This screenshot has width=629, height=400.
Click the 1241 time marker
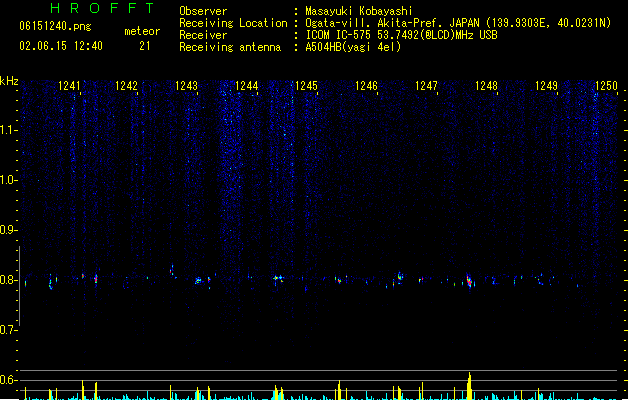[69, 86]
